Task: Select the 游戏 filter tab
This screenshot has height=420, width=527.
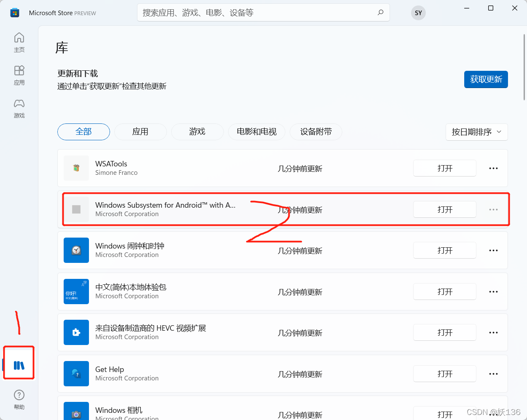Action: point(197,132)
